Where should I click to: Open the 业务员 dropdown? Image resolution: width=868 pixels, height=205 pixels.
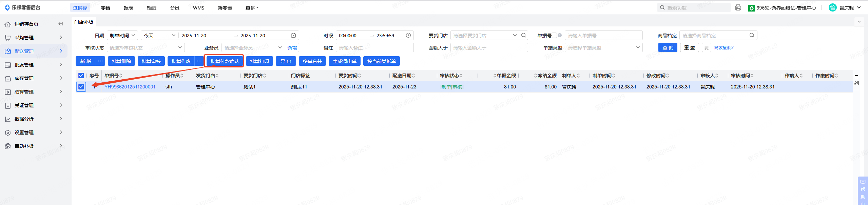tap(253, 48)
